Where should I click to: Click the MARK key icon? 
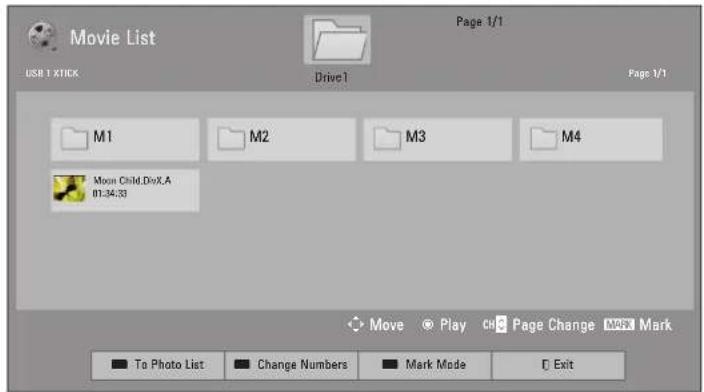coord(619,324)
